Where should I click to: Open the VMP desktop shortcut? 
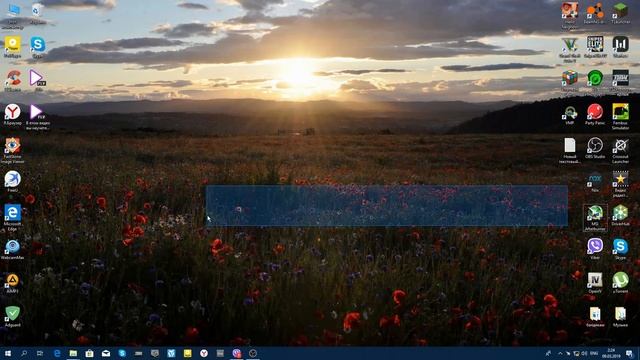569,113
